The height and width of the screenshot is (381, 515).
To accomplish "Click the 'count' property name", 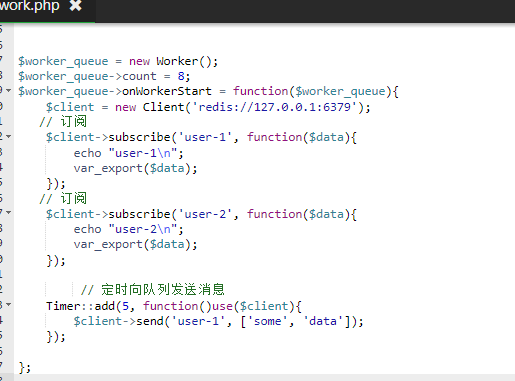I will (139, 76).
